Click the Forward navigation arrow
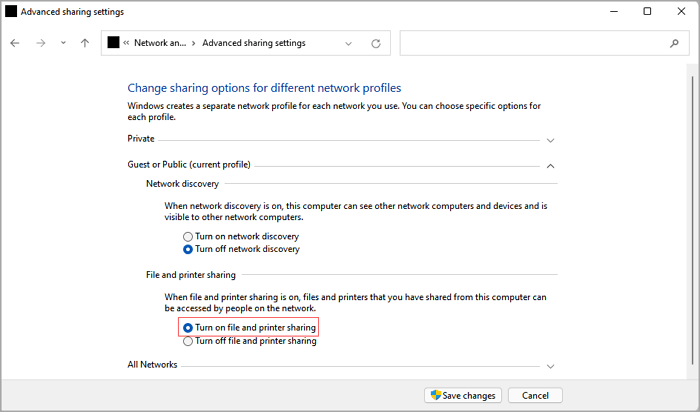This screenshot has width=700, height=412. [x=41, y=44]
